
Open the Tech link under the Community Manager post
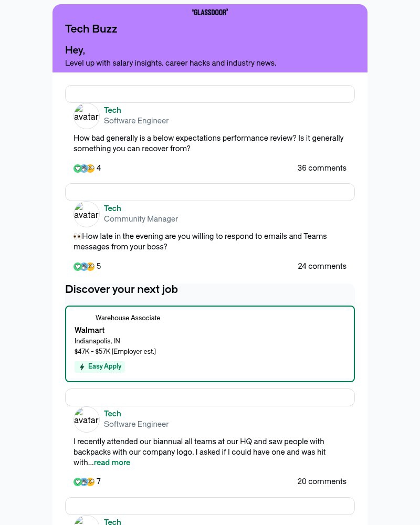click(x=112, y=208)
